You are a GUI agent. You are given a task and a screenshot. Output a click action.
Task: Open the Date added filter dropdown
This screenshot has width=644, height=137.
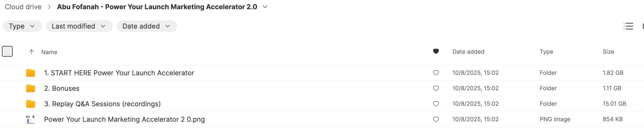coord(146,26)
